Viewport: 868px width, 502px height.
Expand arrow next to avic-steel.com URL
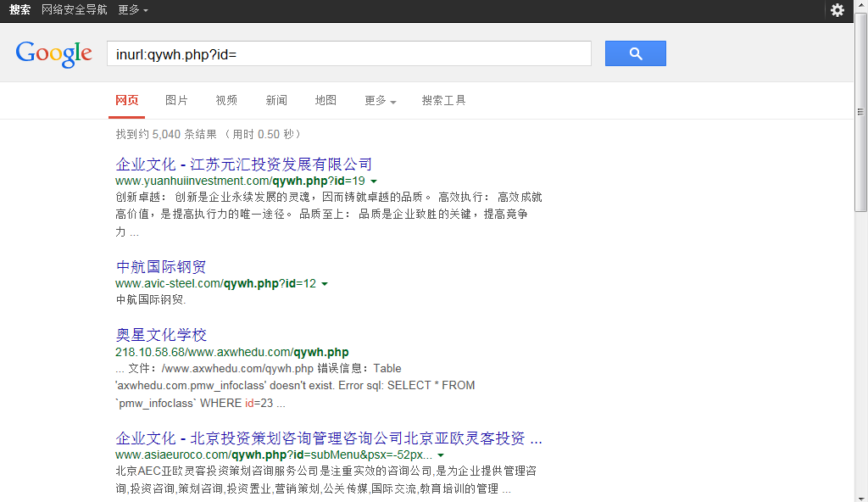(x=325, y=284)
